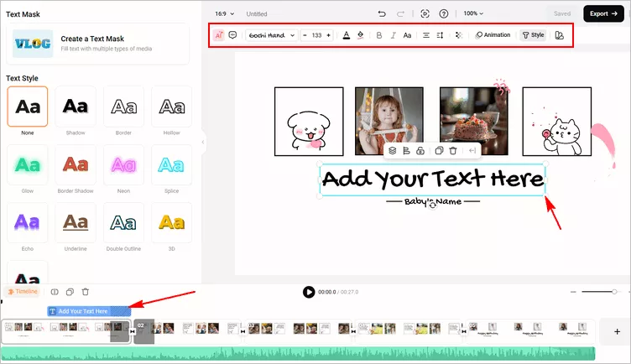Click timeline zoom out minus icon
The width and height of the screenshot is (631, 364).
coord(573,292)
